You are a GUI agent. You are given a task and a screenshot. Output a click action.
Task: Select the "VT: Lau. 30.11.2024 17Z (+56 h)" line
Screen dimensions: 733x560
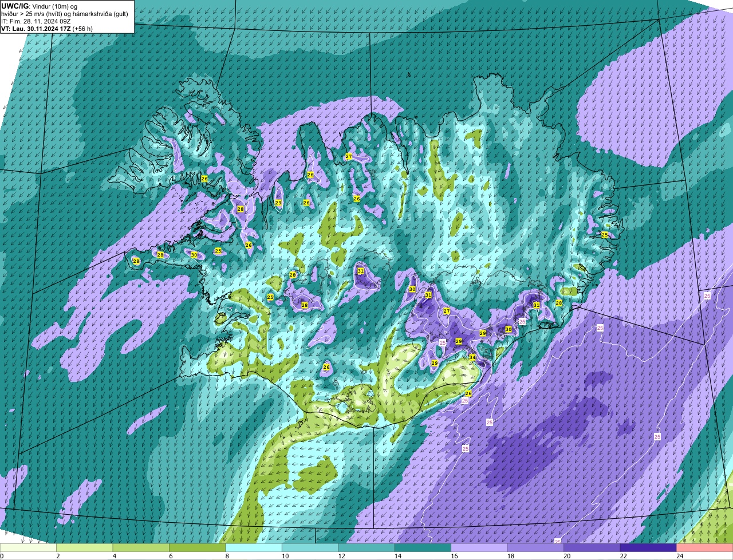(x=47, y=28)
